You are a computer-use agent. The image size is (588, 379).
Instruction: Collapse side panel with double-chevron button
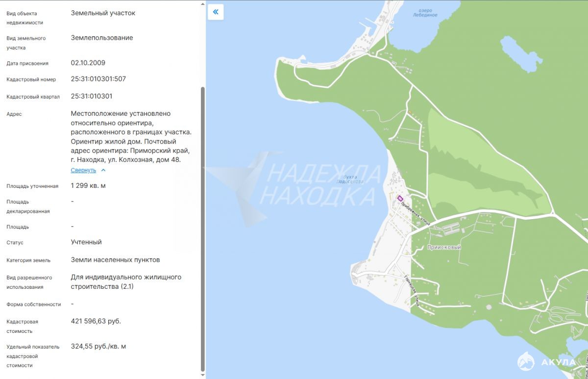[x=216, y=12]
